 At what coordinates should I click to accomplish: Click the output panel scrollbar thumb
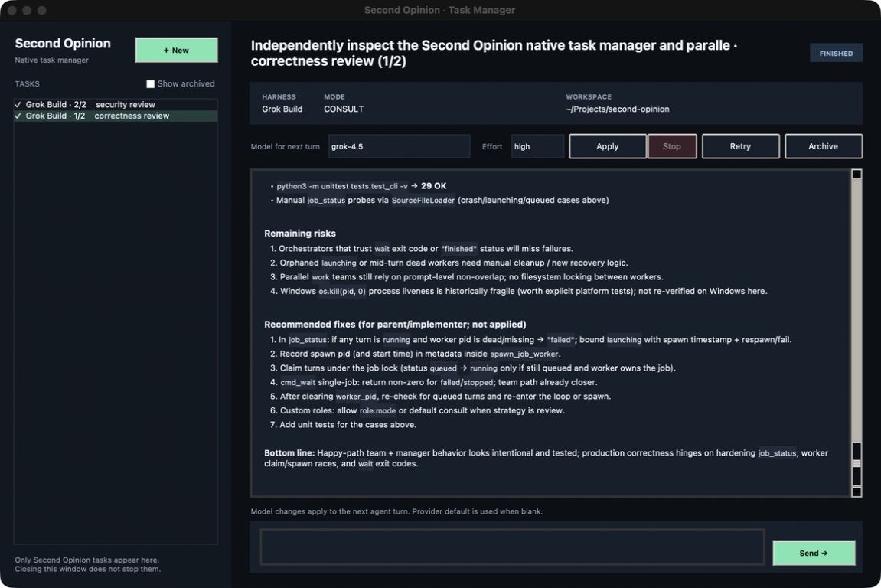857,464
